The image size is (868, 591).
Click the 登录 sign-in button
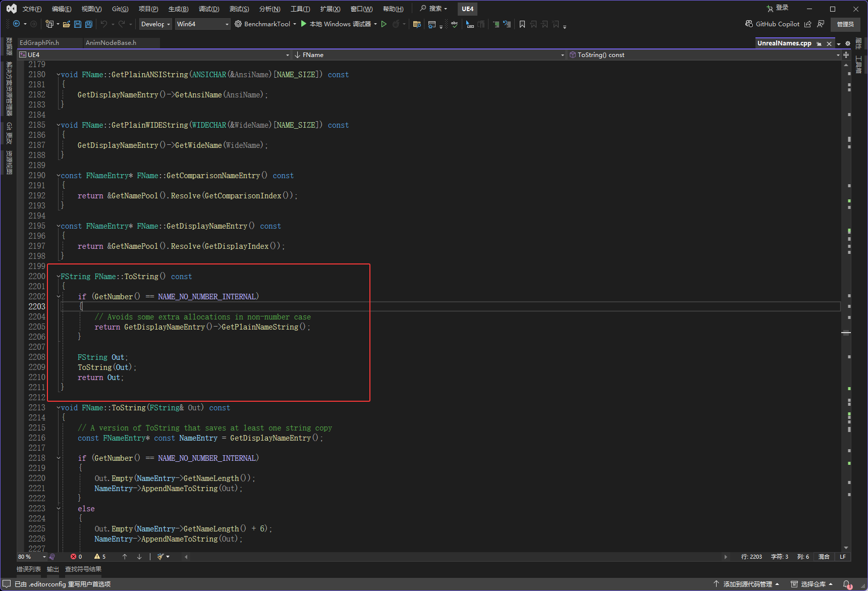pos(781,8)
